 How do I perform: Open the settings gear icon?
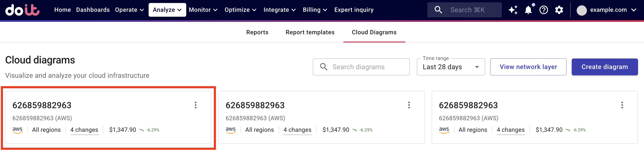click(x=559, y=10)
